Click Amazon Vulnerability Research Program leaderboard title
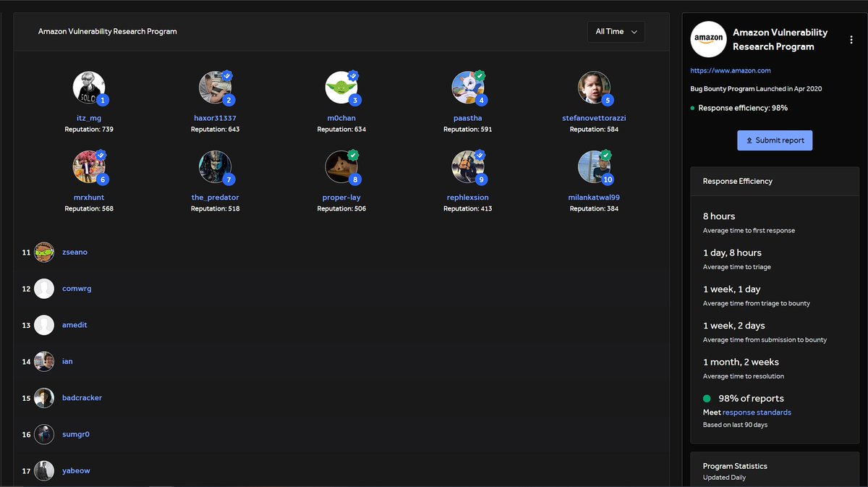 pos(108,32)
